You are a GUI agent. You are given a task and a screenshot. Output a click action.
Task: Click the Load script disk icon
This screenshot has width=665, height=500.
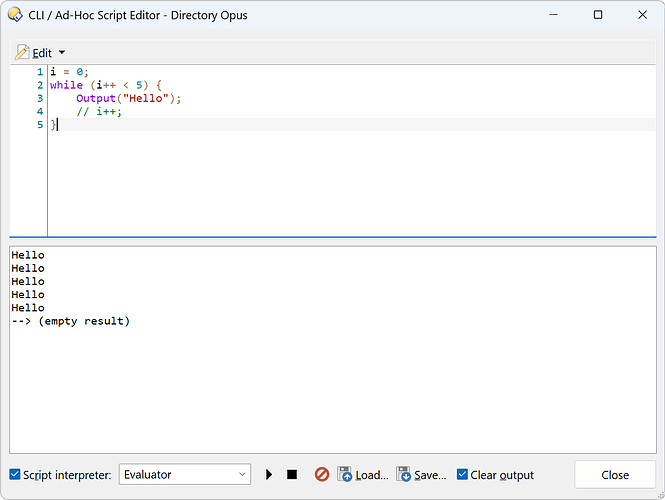point(345,475)
